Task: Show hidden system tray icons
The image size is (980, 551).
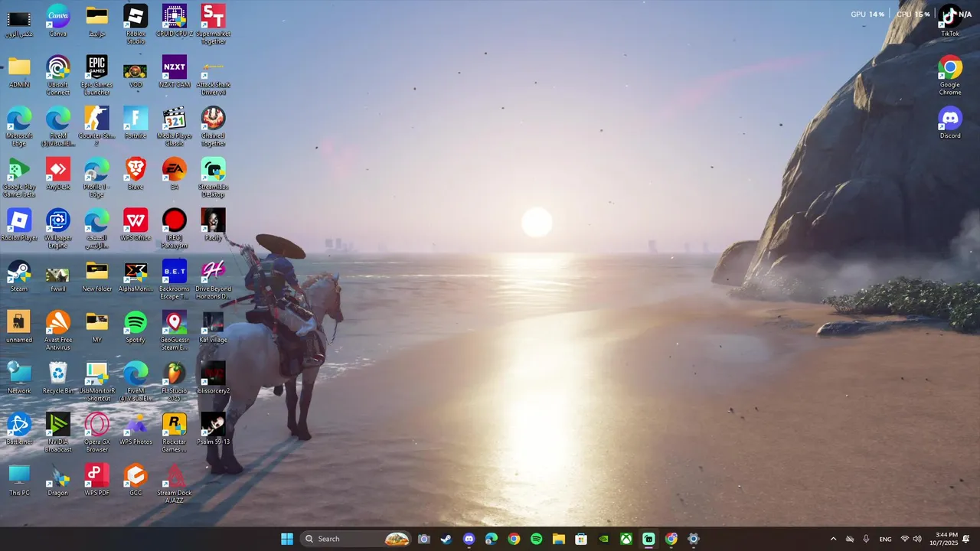Action: tap(833, 539)
